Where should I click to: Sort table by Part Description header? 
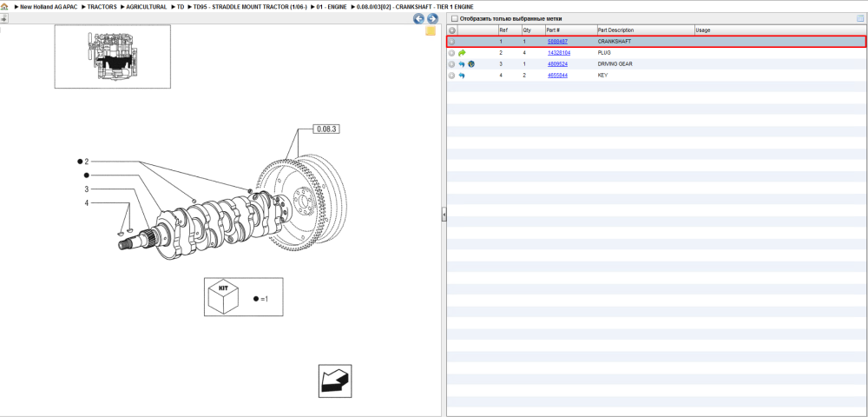646,30
